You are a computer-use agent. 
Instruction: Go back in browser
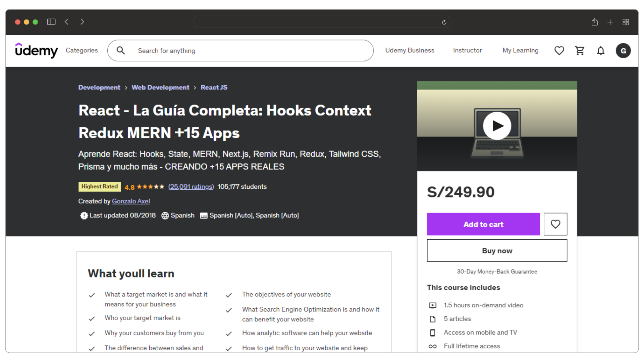(67, 22)
